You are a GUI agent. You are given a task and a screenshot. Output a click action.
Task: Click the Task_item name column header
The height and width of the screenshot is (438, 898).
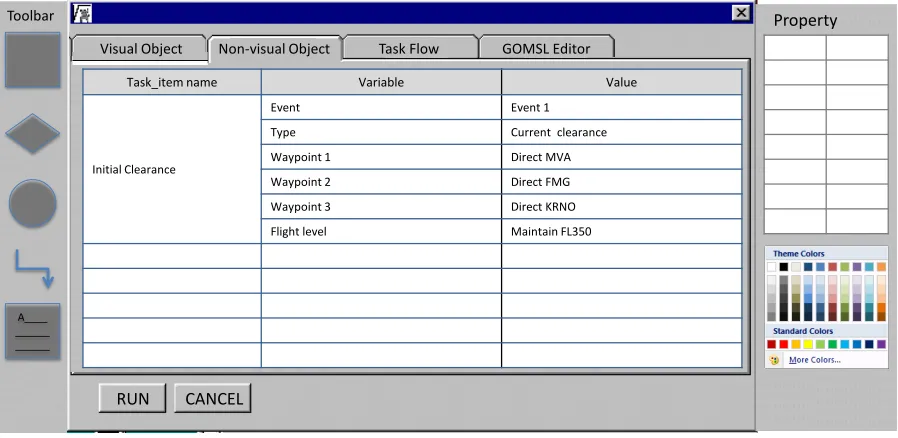[x=172, y=82]
